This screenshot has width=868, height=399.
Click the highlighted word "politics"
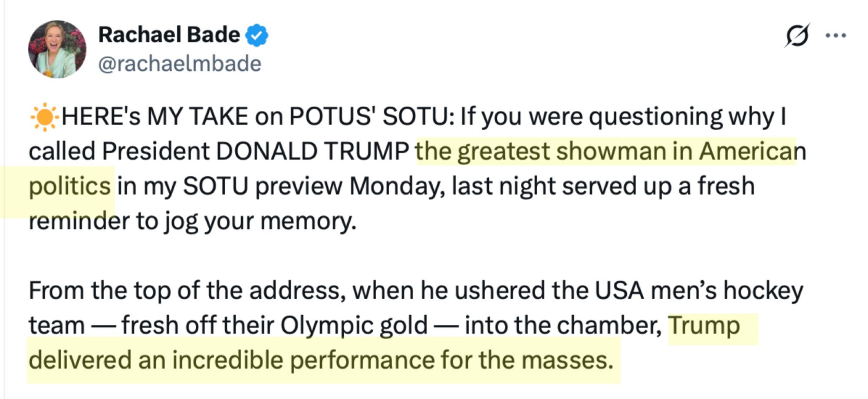(69, 186)
